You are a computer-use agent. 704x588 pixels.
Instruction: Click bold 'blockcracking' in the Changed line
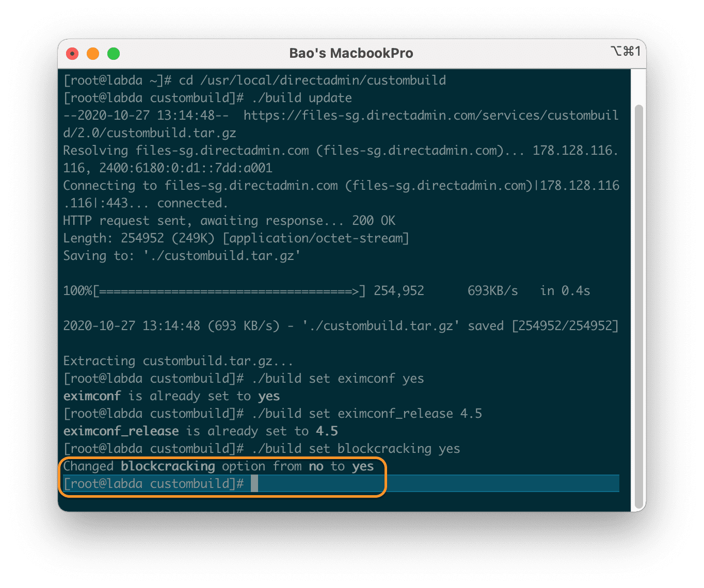(168, 466)
